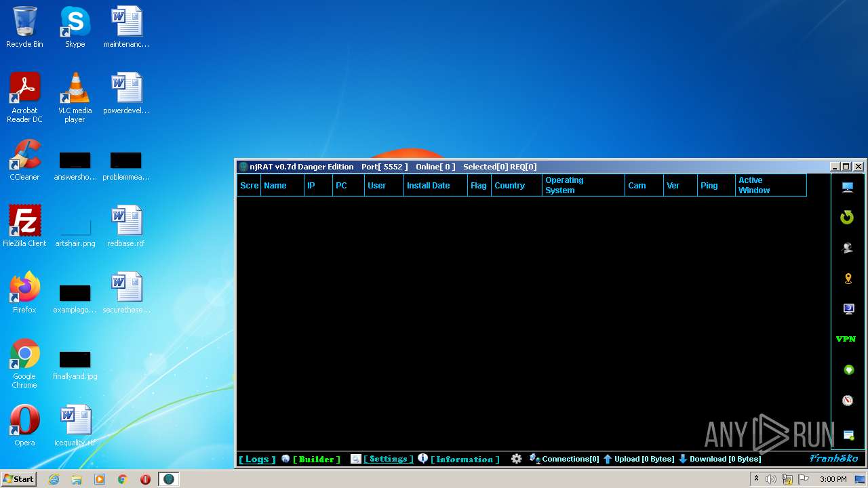Click the compass sidebar icon

click(x=848, y=401)
